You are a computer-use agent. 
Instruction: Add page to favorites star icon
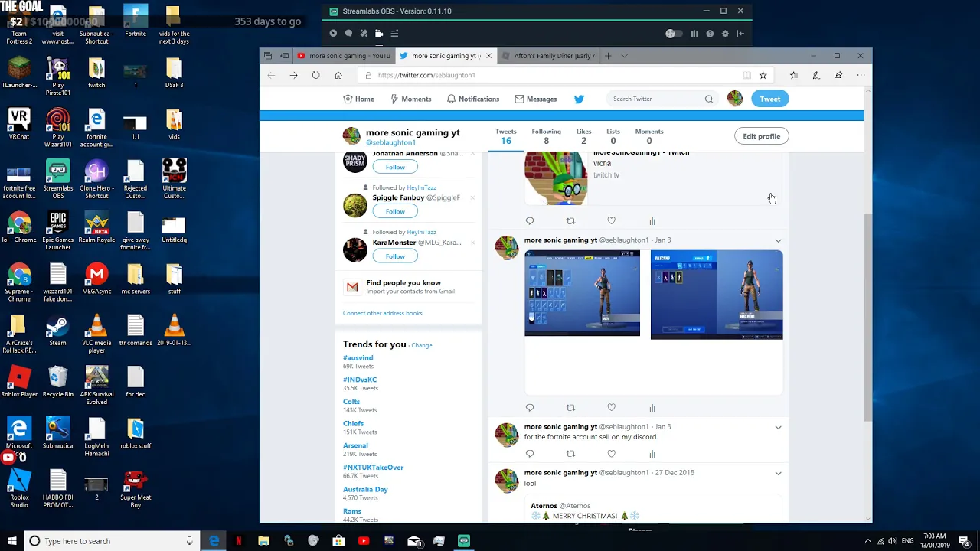point(763,75)
